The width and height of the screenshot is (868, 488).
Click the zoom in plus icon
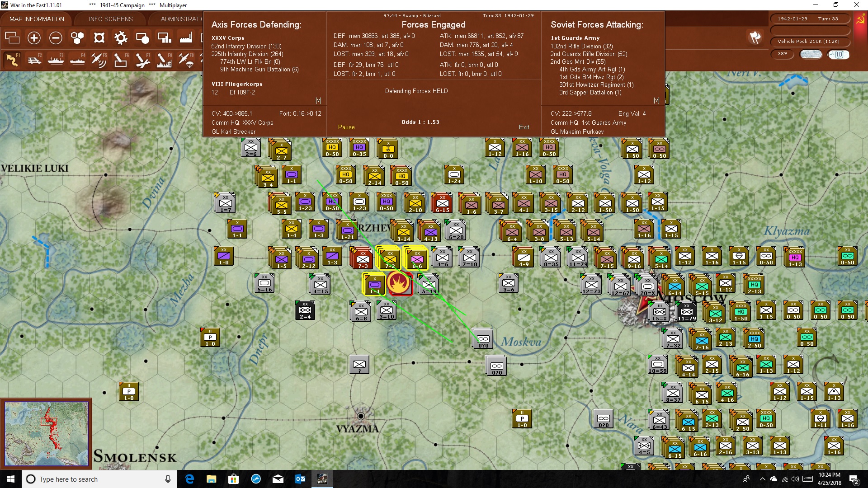pos(34,38)
